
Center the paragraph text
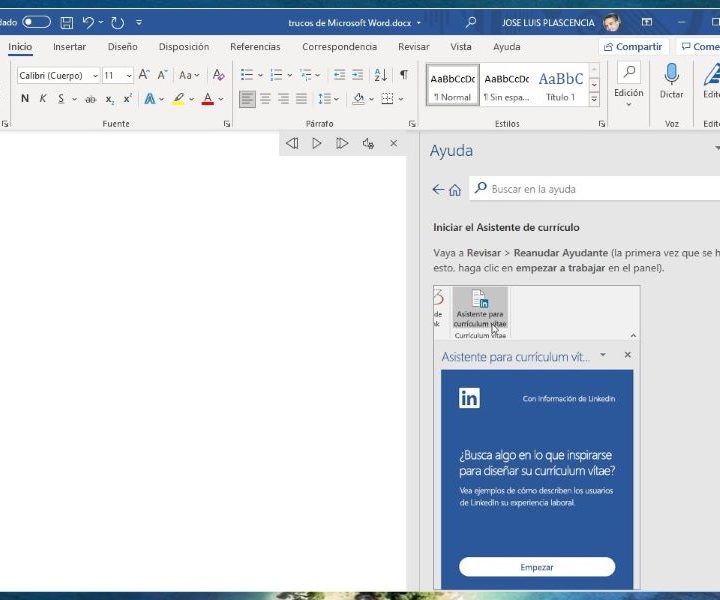coord(265,98)
